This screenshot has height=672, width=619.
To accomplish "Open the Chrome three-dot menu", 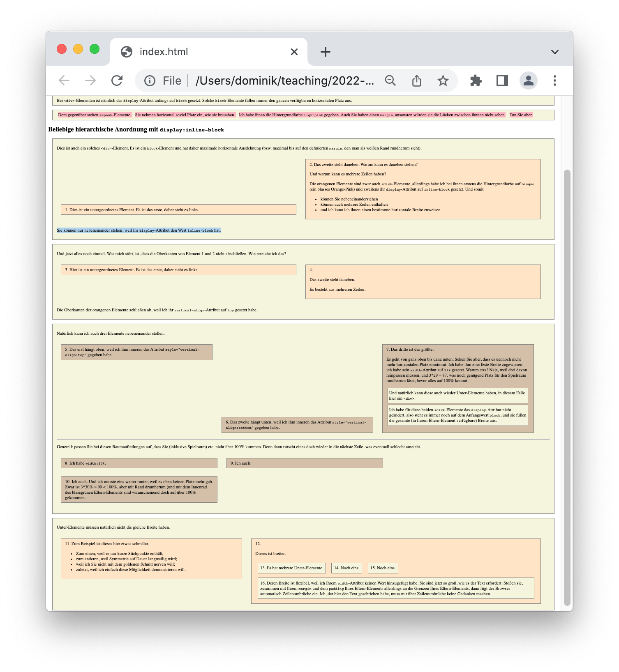I will tap(555, 81).
